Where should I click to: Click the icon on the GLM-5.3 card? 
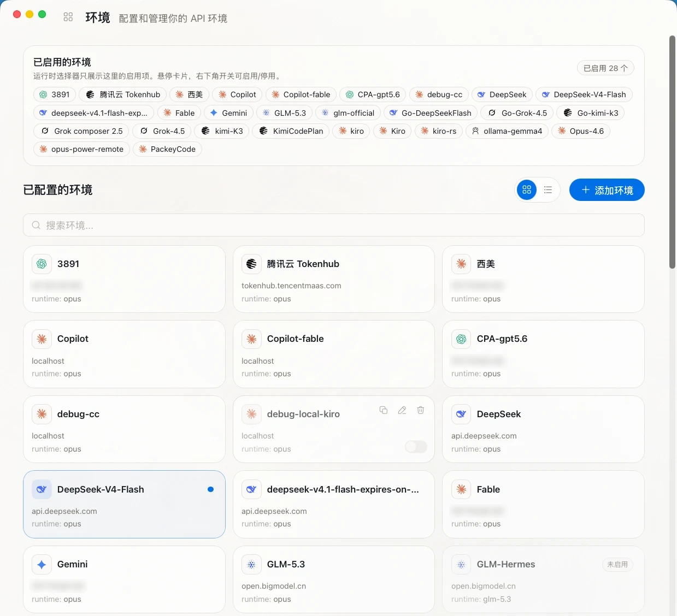pos(251,565)
